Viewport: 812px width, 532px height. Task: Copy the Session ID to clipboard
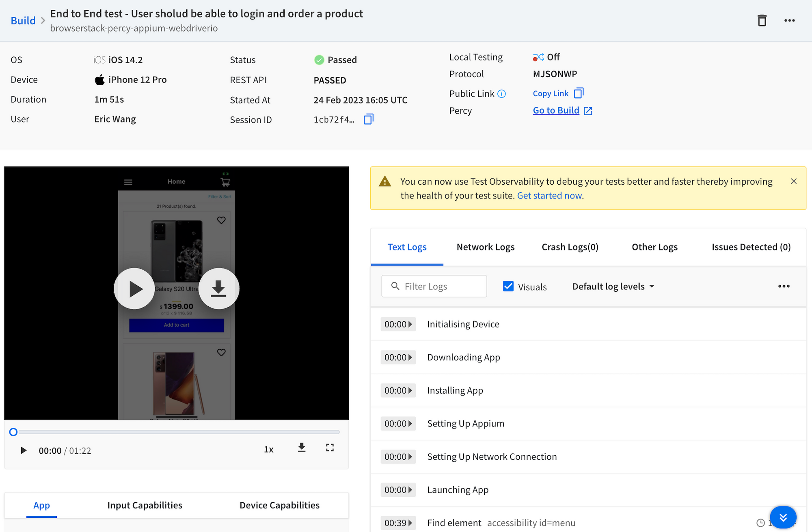point(368,119)
